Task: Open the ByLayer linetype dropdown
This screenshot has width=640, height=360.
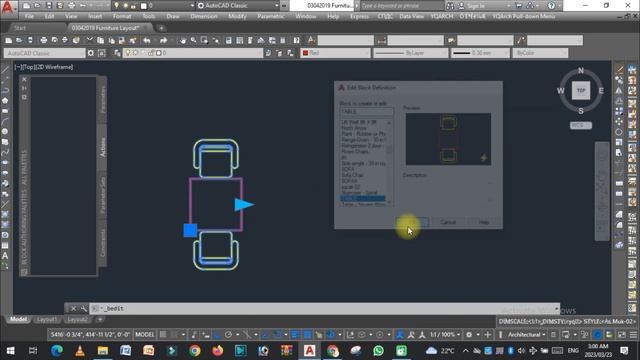Action: pyautogui.click(x=410, y=53)
